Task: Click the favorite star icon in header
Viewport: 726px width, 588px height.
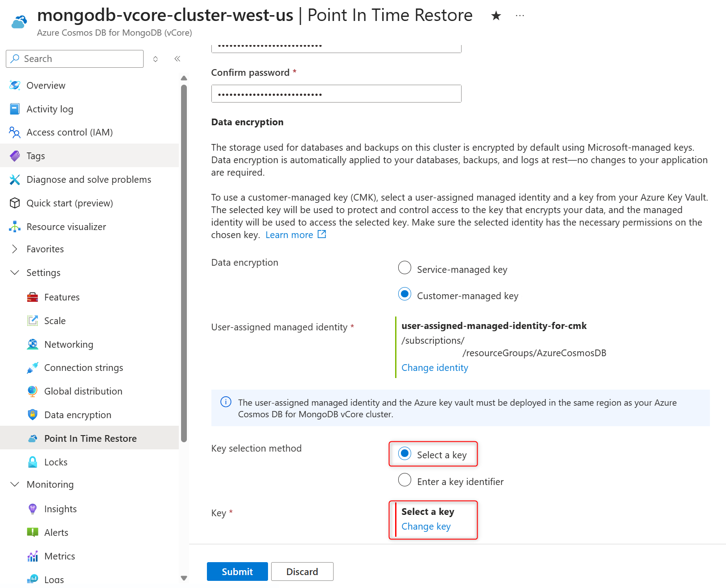Action: point(496,16)
